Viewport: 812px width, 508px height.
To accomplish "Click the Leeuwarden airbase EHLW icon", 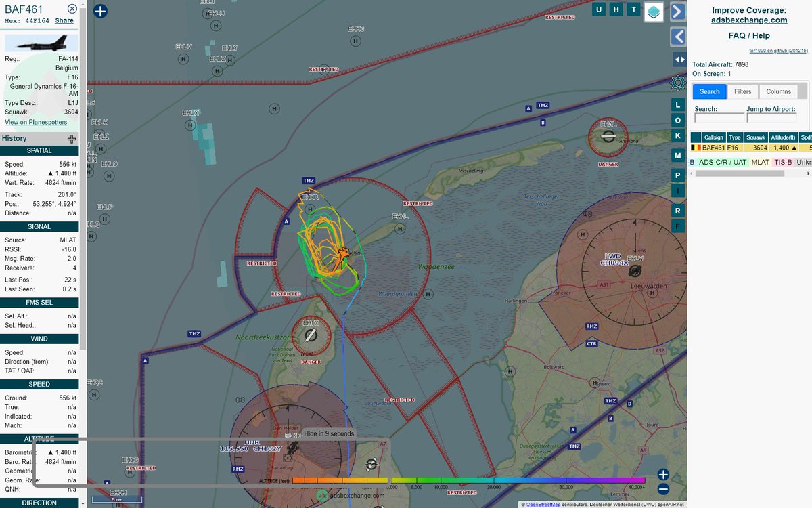I will 634,272.
